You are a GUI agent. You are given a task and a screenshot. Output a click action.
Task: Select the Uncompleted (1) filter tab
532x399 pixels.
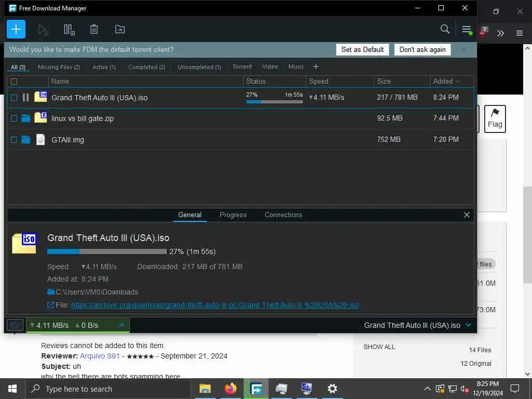coord(199,67)
